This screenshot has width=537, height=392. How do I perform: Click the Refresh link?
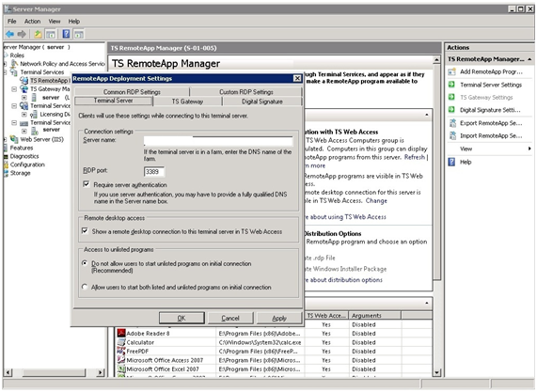415,157
